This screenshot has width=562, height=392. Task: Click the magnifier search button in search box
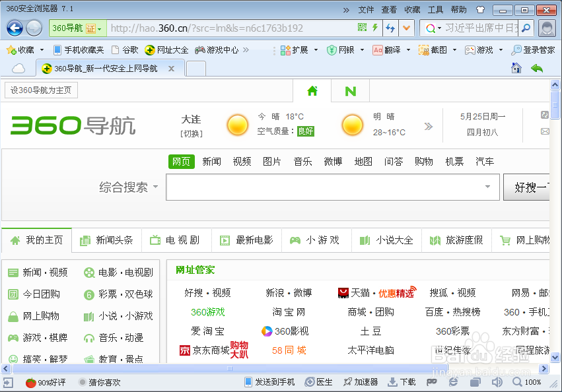pyautogui.click(x=526, y=28)
